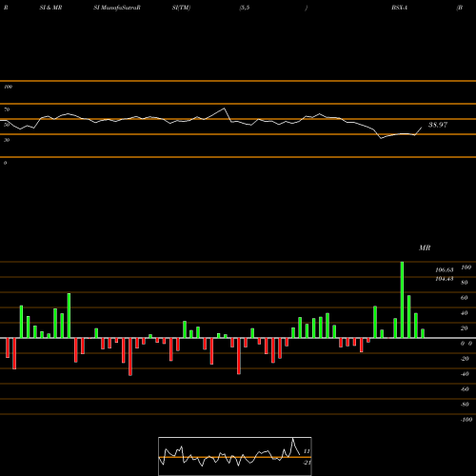Click the RSI value label 38.97
The height and width of the screenshot is (476, 476).
[438, 125]
